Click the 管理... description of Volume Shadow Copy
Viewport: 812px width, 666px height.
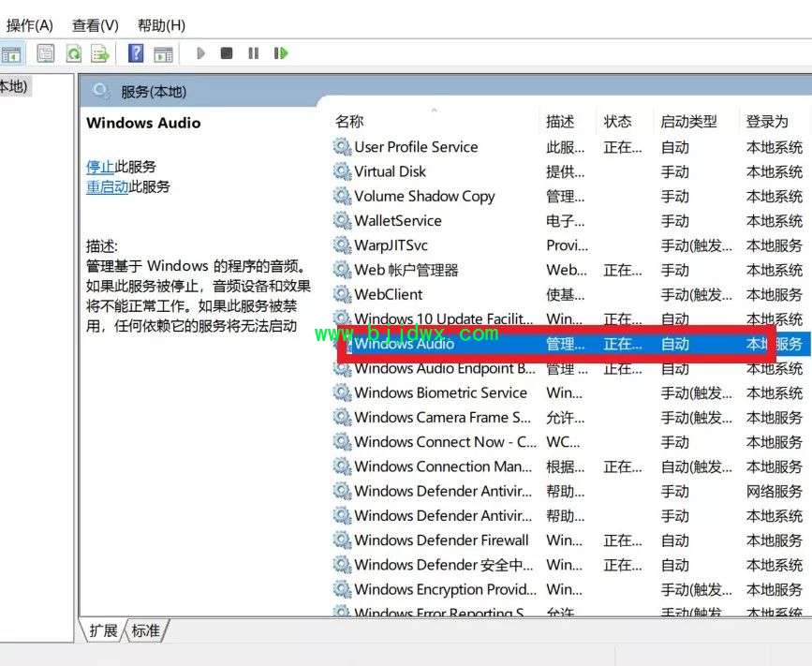[x=565, y=197]
